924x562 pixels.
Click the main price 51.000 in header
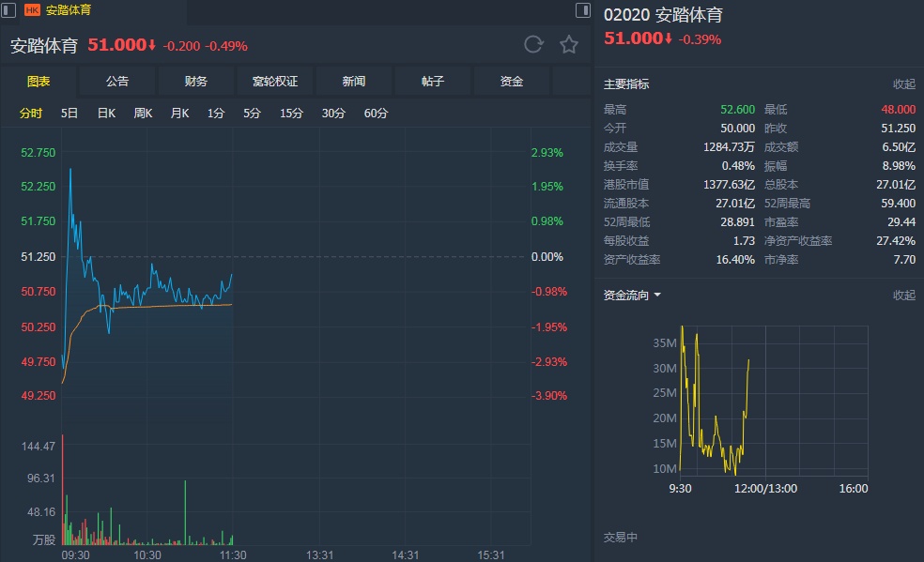[x=117, y=45]
